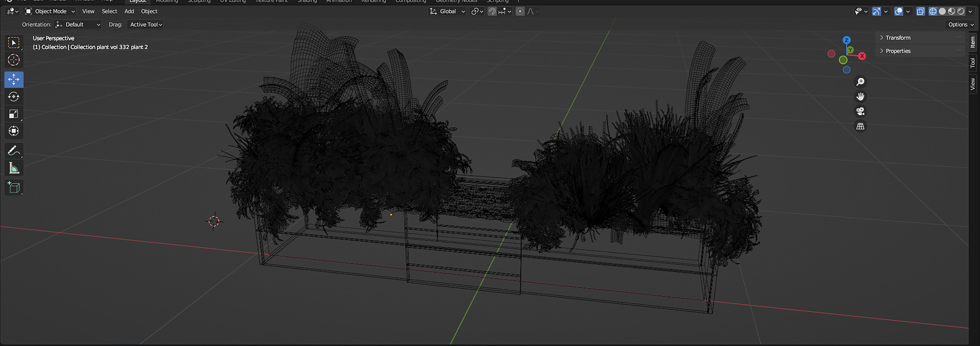Switch to Wireframe viewport shading
This screenshot has width=980, height=346.
click(933, 11)
